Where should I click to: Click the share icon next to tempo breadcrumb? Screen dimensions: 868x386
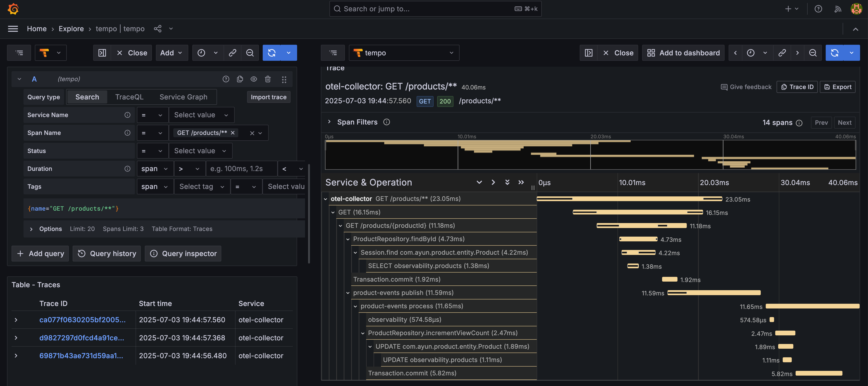coord(158,29)
